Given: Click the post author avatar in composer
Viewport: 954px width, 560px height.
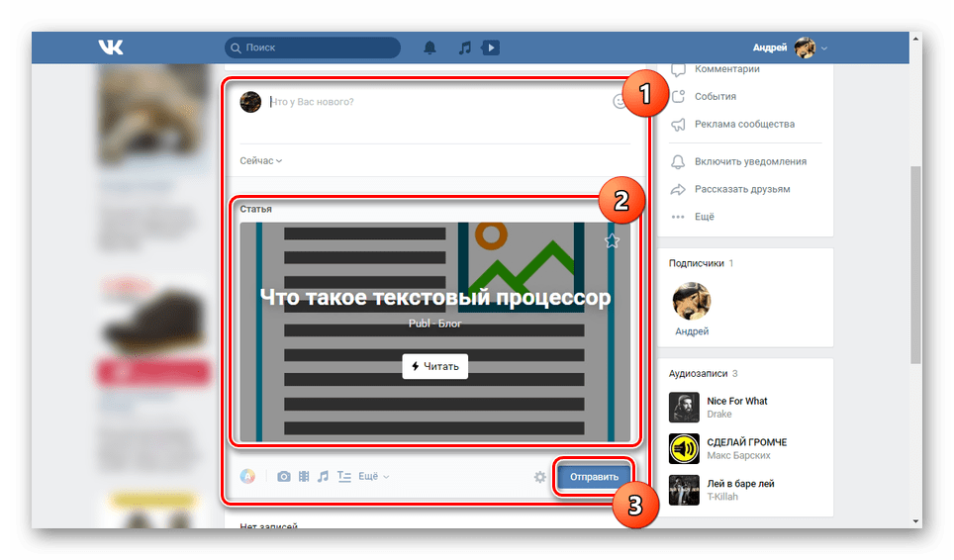Looking at the screenshot, I should [x=250, y=102].
